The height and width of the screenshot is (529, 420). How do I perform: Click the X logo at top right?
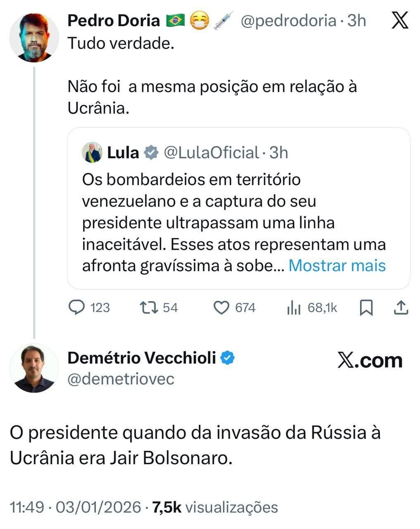399,21
